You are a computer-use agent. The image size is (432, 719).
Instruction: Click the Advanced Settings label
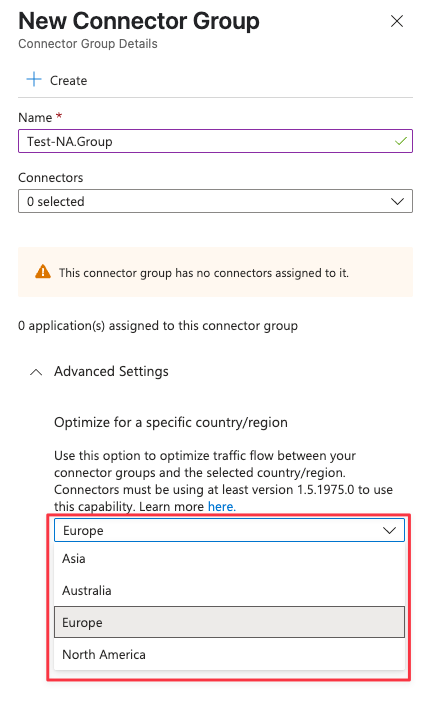(x=111, y=371)
